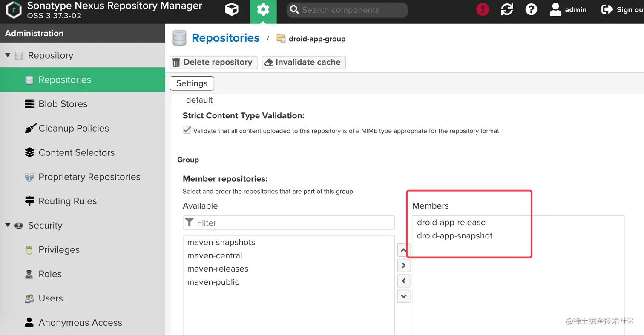
Task: Click the droid-app-group breadcrumb
Action: click(317, 39)
